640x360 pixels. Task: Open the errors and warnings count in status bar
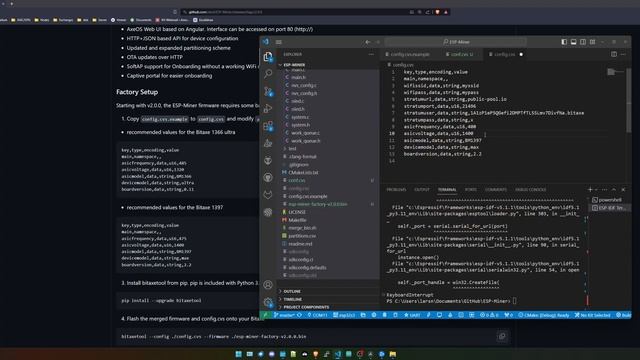pos(489,315)
